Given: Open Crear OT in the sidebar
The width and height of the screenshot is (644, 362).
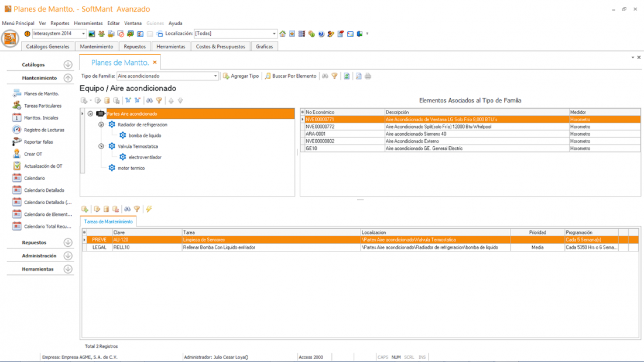Looking at the screenshot, I should coord(33,154).
